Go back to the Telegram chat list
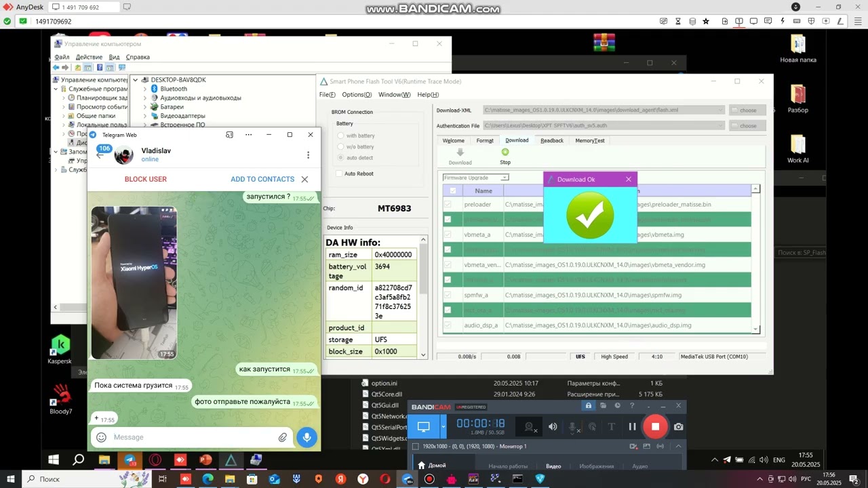Screen dimensions: 868x488 100,155
